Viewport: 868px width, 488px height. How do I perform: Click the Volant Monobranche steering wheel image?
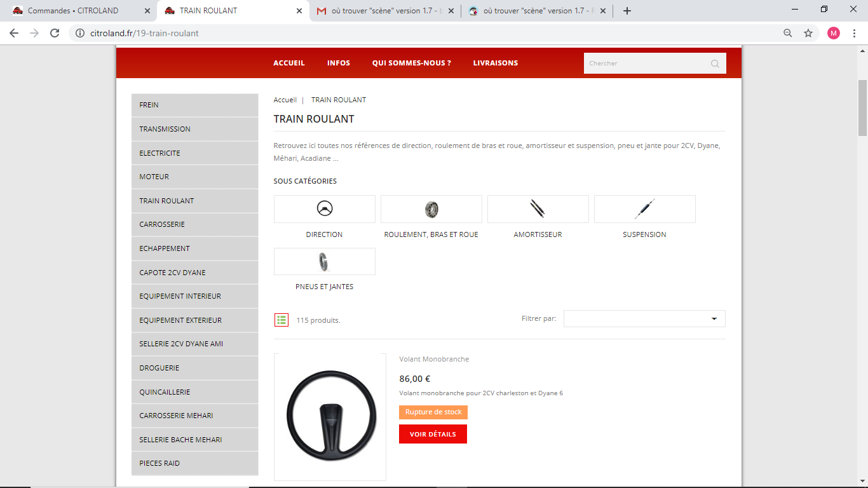(x=330, y=417)
